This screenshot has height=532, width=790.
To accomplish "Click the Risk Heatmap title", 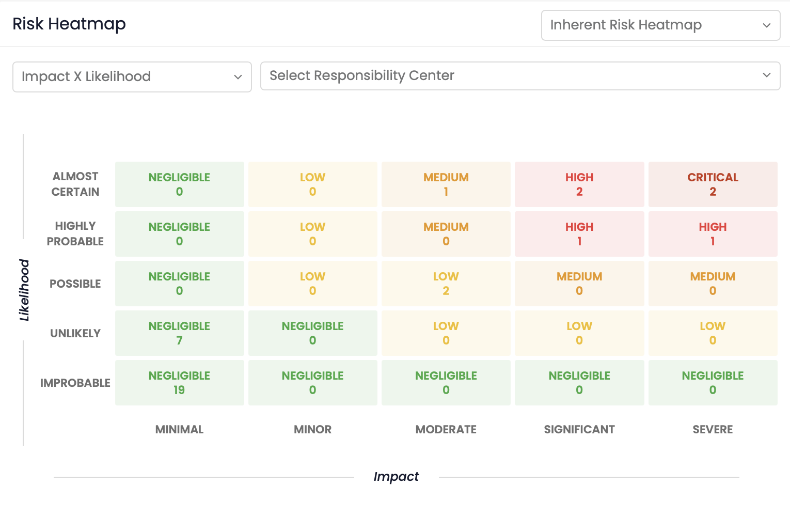I will pos(69,24).
